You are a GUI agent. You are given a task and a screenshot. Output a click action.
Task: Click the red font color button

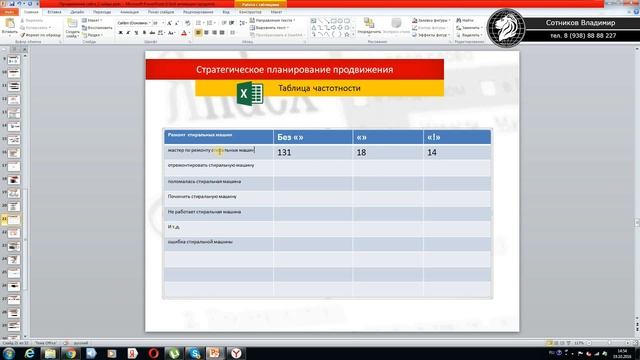tap(184, 33)
